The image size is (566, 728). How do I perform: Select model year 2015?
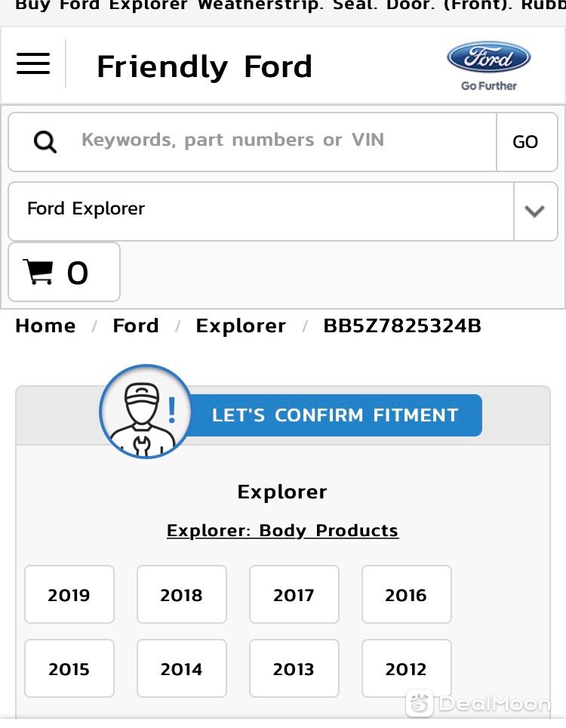69,668
